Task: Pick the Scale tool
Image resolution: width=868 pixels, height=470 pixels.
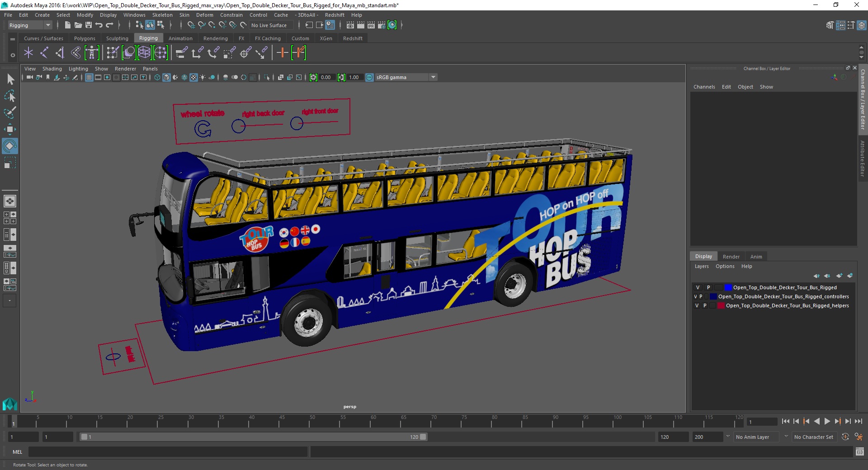Action: (10, 163)
